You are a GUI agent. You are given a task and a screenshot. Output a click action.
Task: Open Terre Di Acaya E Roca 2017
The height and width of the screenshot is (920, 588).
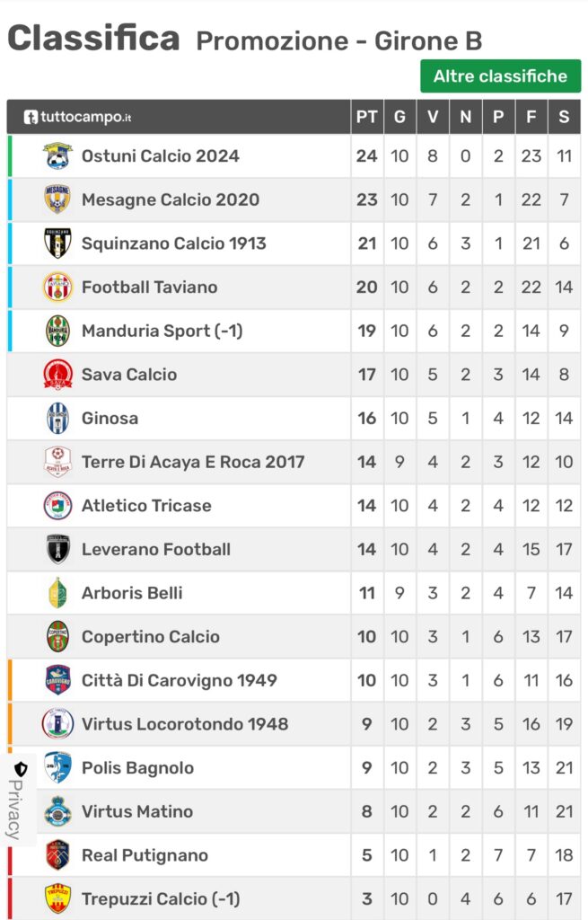[x=193, y=462]
